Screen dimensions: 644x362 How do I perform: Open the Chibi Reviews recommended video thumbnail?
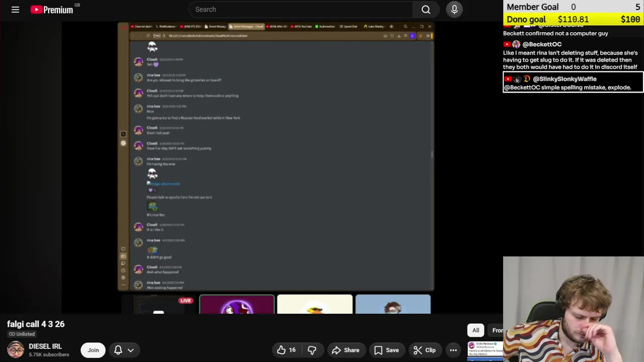pos(486,351)
